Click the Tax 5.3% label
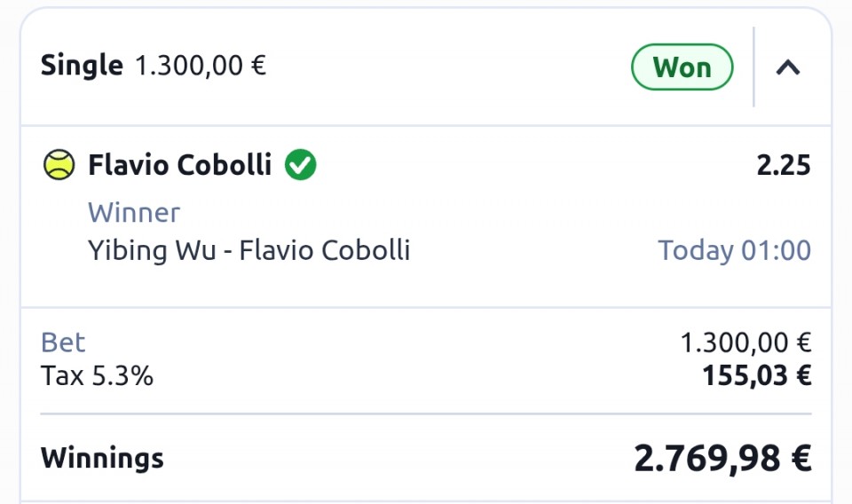The width and height of the screenshot is (852, 504). click(97, 376)
